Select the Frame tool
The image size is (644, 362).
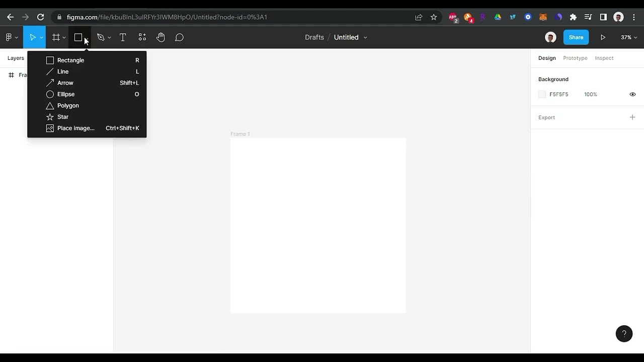coord(56,37)
